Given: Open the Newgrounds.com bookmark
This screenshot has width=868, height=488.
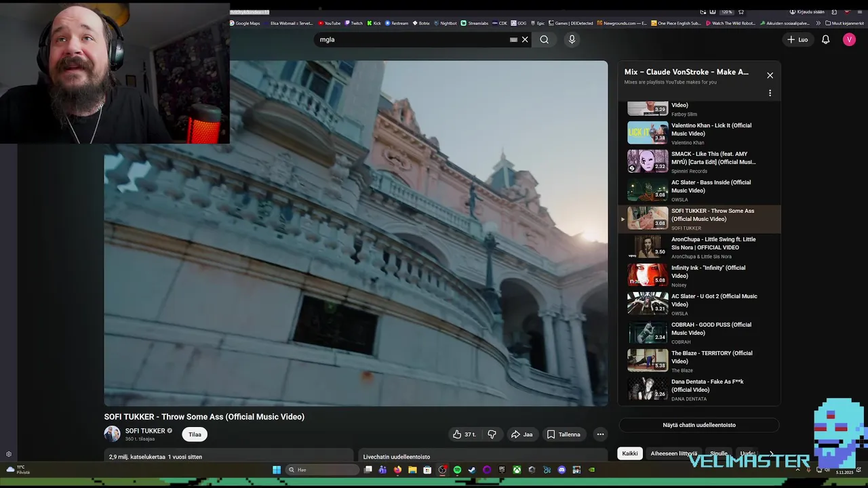Looking at the screenshot, I should point(622,23).
